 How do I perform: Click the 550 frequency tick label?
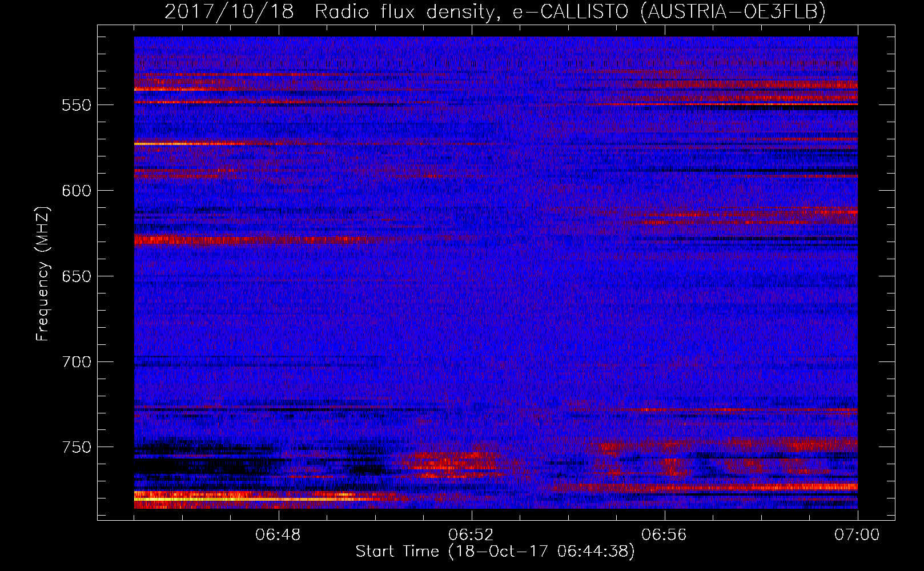coord(76,105)
